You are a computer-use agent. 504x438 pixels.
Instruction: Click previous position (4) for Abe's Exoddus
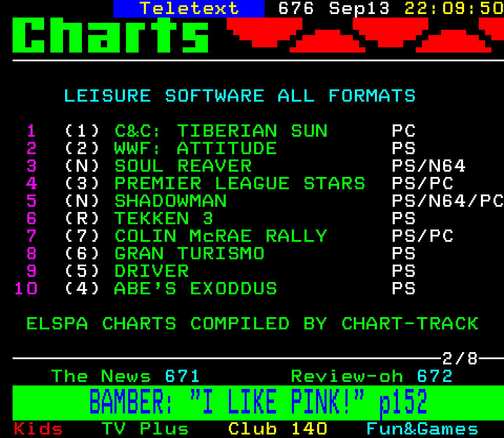tap(82, 289)
